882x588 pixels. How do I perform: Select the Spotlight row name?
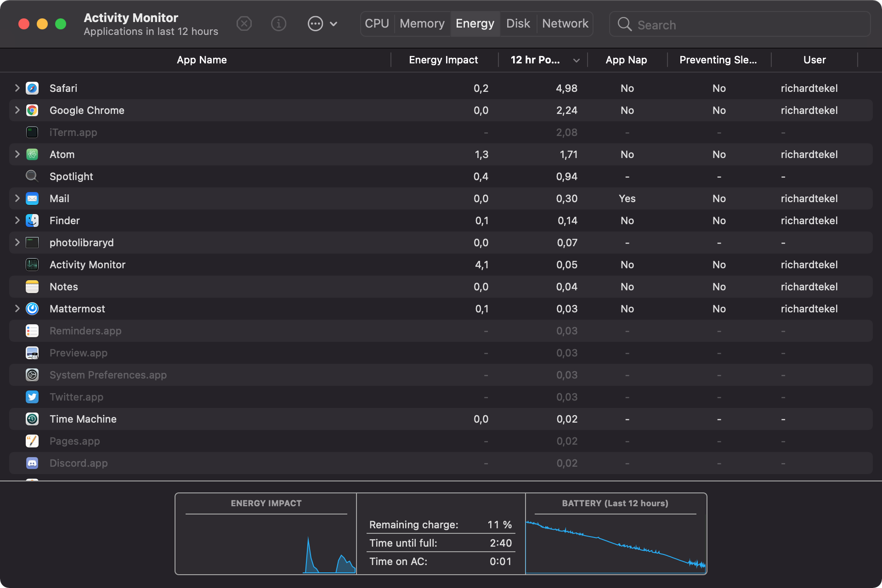(71, 176)
